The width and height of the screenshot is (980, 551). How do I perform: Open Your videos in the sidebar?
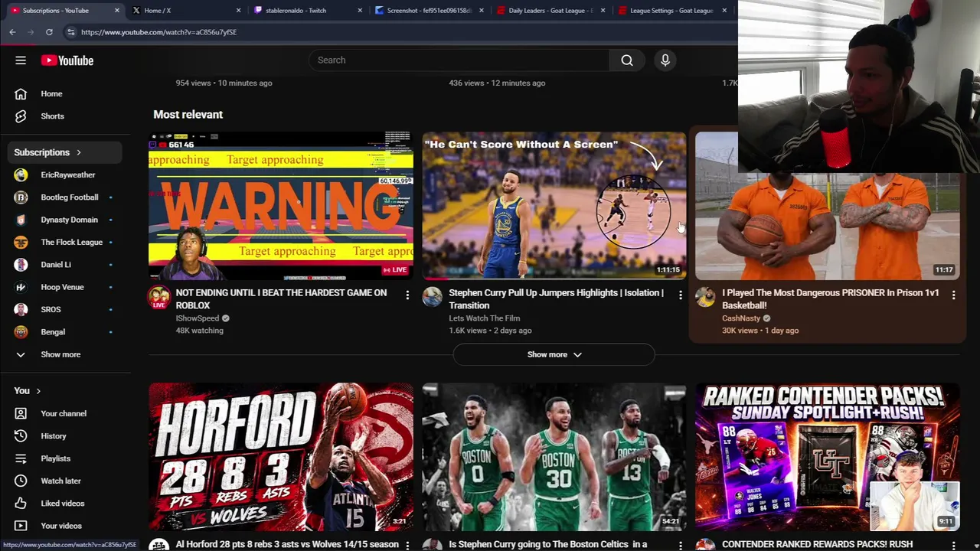coord(61,526)
